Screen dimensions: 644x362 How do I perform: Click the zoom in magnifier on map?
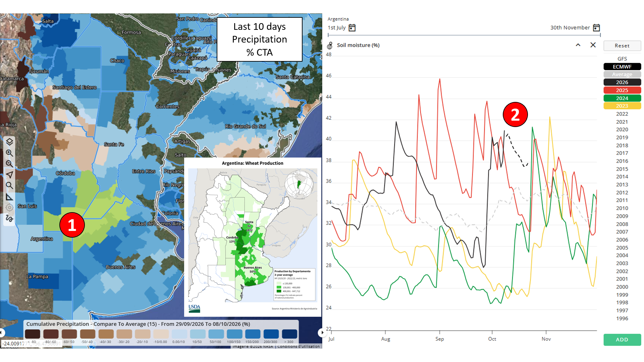(9, 153)
